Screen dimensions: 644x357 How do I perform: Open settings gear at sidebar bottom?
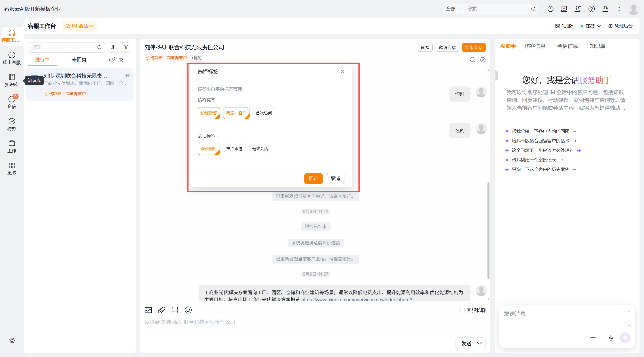12,340
